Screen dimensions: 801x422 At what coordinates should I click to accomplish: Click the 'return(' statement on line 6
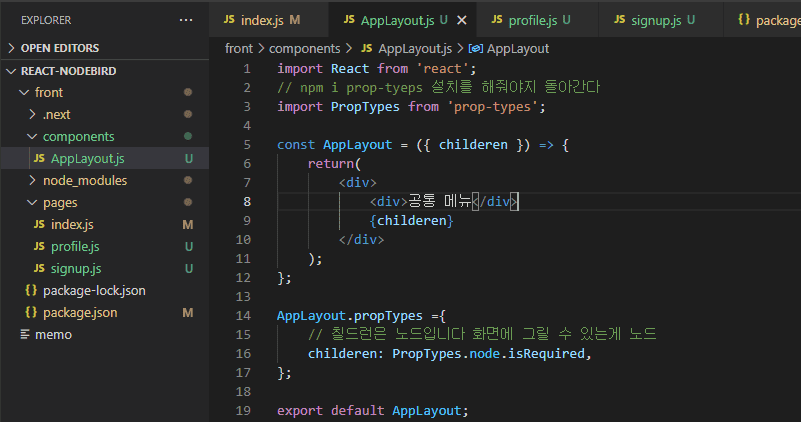334,163
